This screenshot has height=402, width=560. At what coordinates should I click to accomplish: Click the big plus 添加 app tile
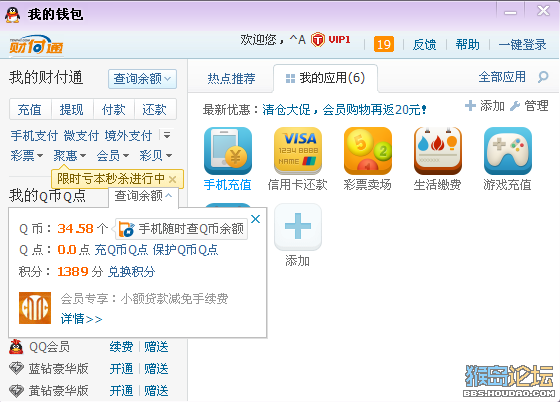point(298,227)
